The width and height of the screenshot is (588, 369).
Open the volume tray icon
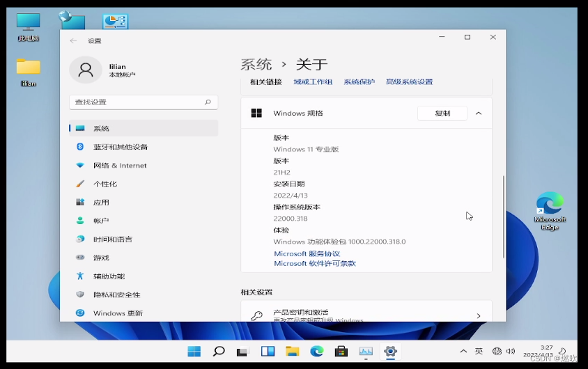pos(510,351)
